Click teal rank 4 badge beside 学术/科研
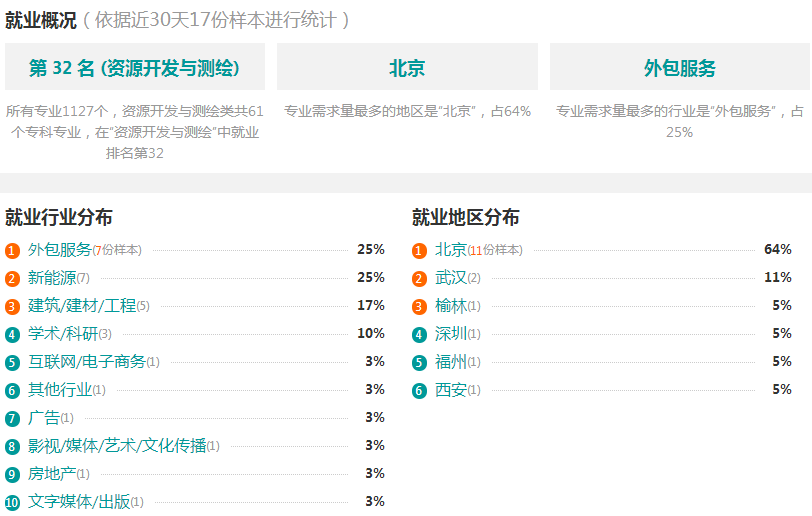The width and height of the screenshot is (812, 516). click(12, 335)
